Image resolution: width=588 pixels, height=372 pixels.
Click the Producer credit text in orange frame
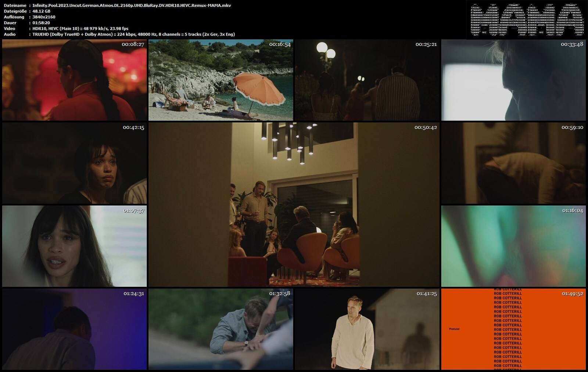point(454,329)
